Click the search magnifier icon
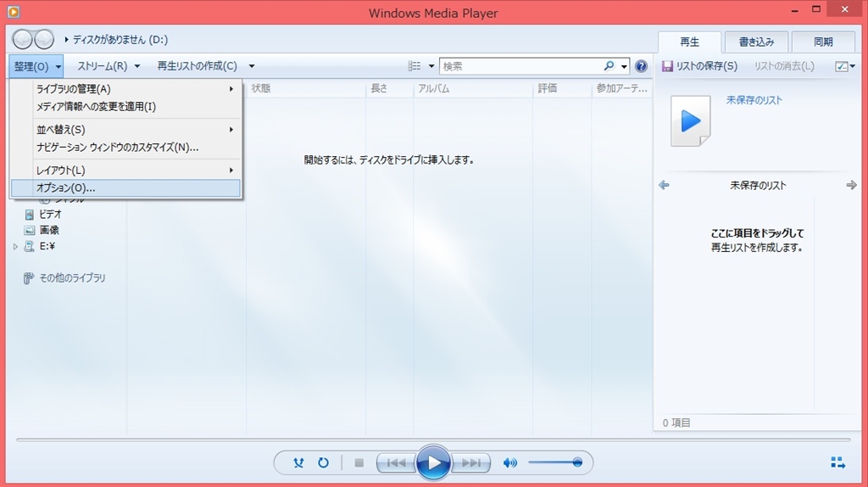 pyautogui.click(x=609, y=66)
